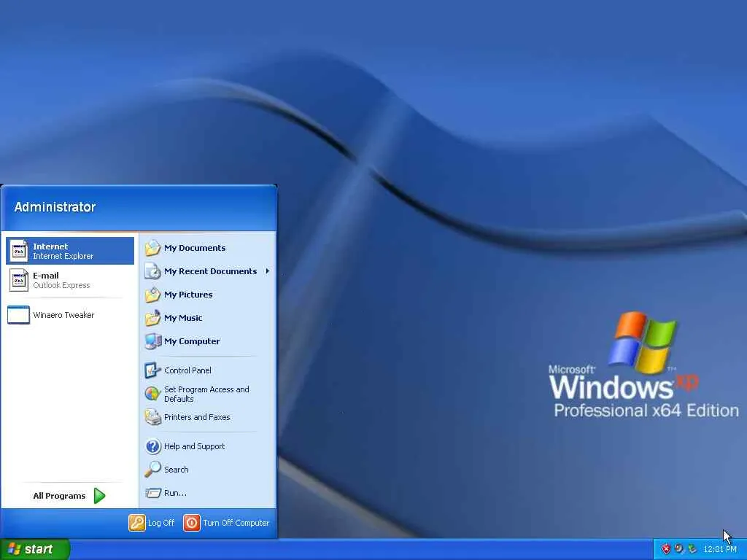Click the My Pictures folder icon
This screenshot has height=560, width=747.
pyautogui.click(x=153, y=295)
